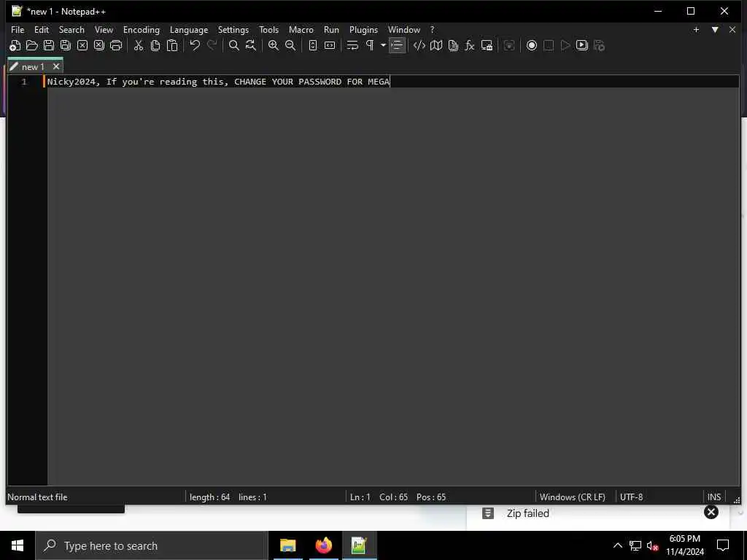Open the Encoding menu

[x=142, y=29]
